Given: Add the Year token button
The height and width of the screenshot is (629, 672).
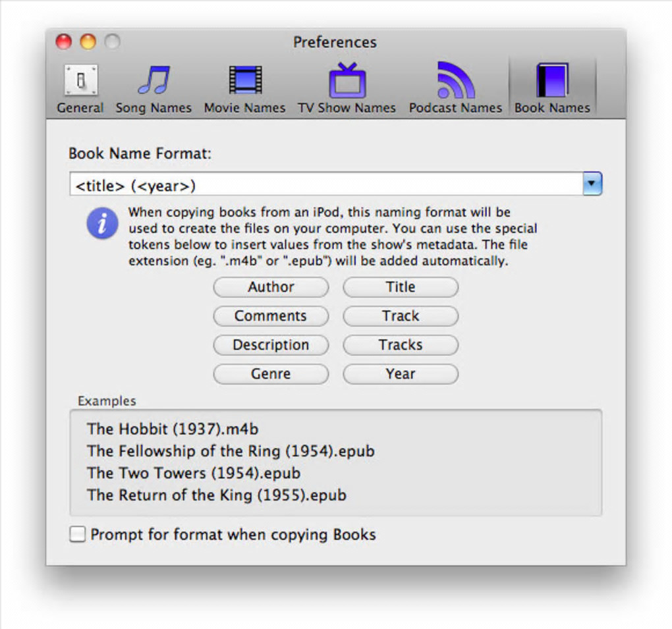Looking at the screenshot, I should (x=401, y=374).
